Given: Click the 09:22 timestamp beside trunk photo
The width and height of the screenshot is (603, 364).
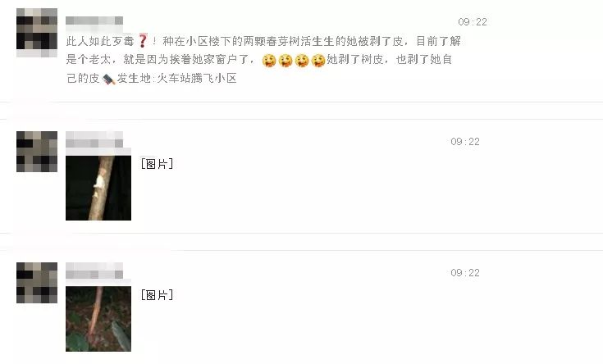Looking at the screenshot, I should [x=465, y=142].
